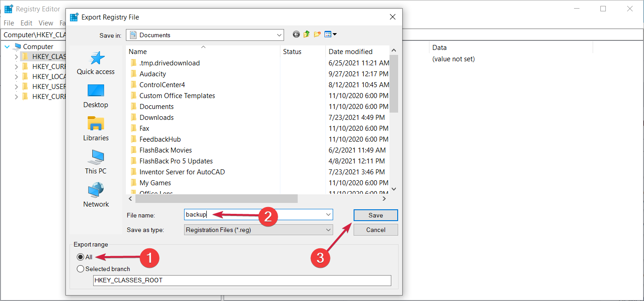Select Inventor Server for AutoCAD folder icon
The height and width of the screenshot is (301, 644).
point(134,172)
